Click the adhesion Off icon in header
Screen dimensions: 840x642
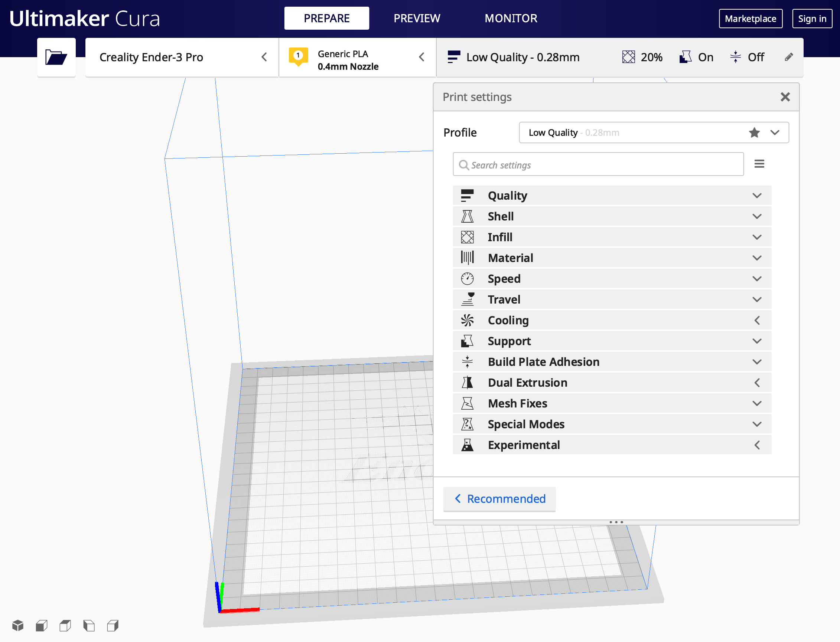[735, 57]
